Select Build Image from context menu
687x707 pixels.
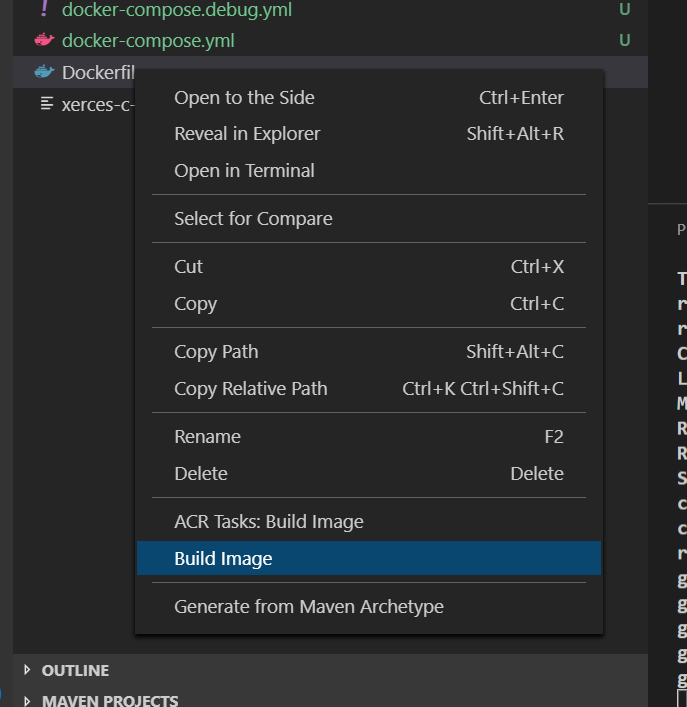pos(223,559)
